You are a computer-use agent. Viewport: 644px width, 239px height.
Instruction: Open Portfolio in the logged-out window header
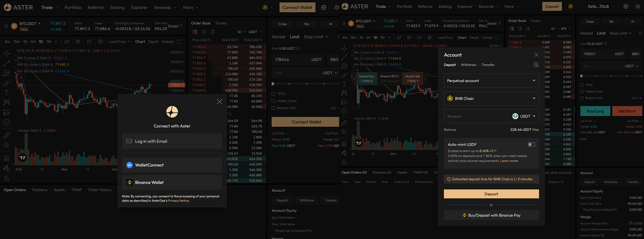tap(73, 8)
